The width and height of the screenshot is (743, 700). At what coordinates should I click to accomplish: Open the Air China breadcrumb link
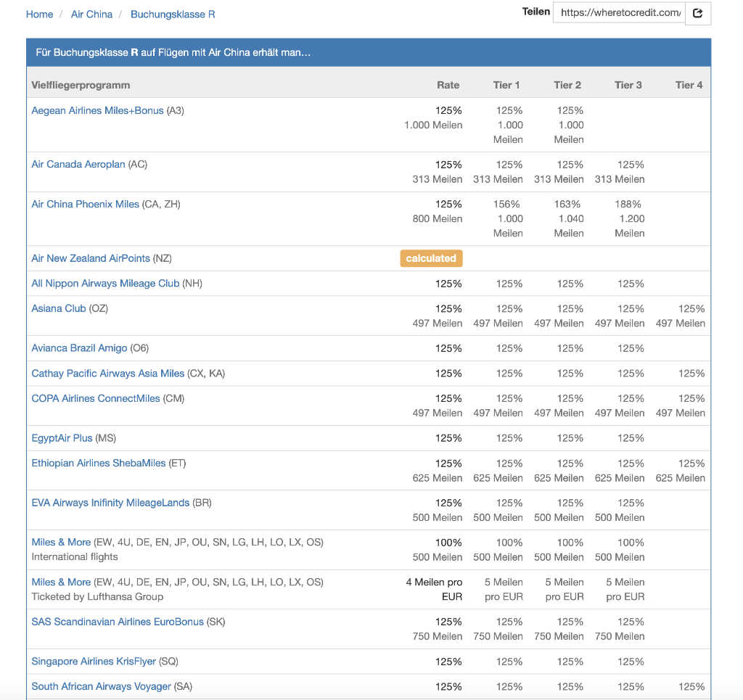point(91,15)
